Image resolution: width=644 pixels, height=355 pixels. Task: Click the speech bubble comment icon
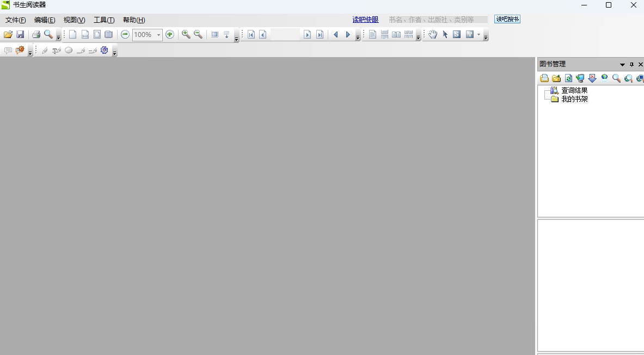point(8,50)
